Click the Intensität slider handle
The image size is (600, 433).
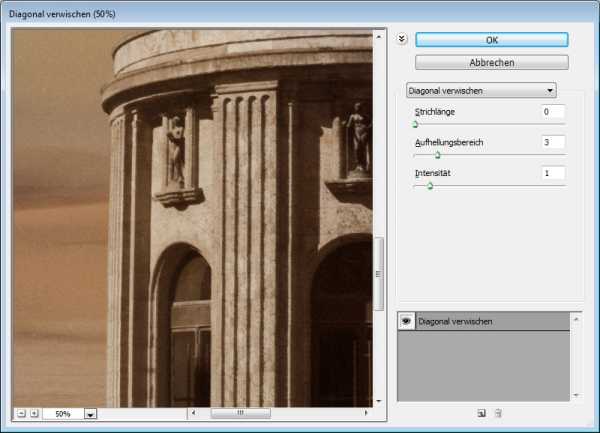430,186
